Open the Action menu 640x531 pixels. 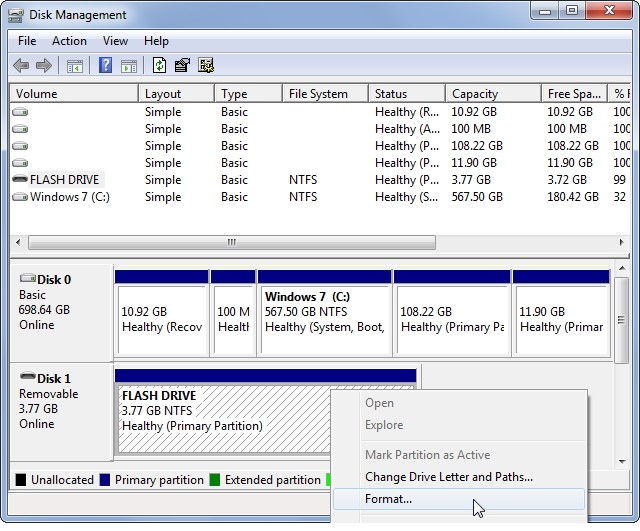click(69, 41)
